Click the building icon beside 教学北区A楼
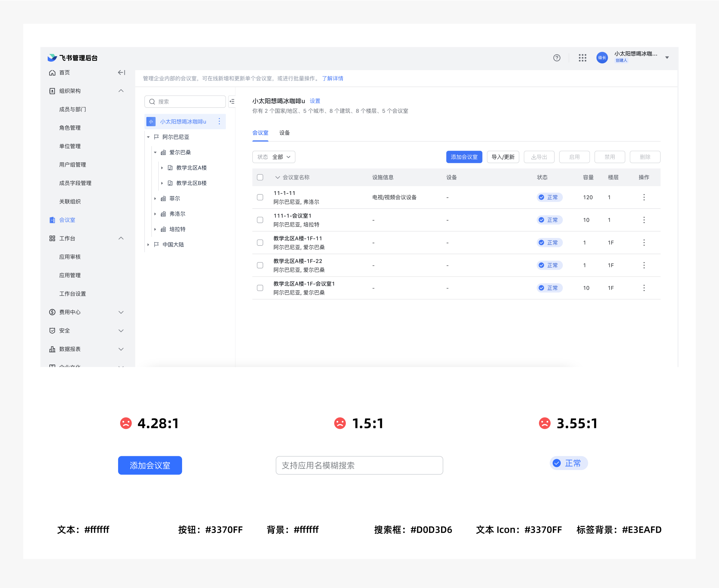This screenshot has width=719, height=588. tap(170, 168)
